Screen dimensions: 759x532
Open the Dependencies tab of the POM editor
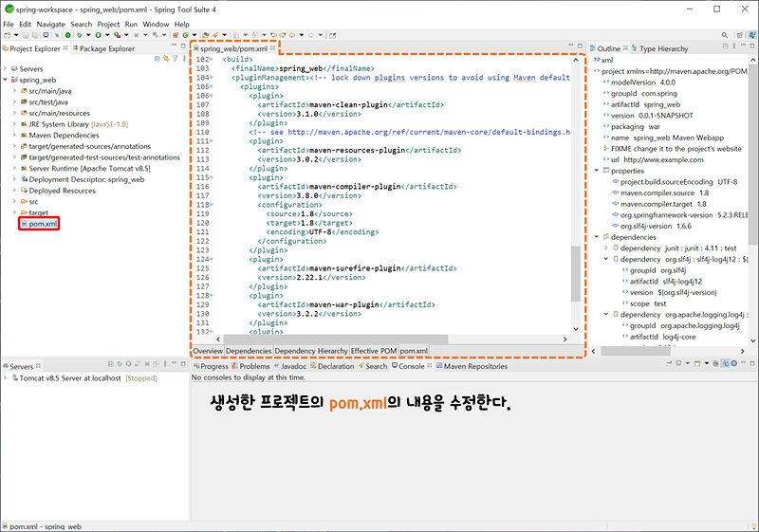(x=249, y=351)
